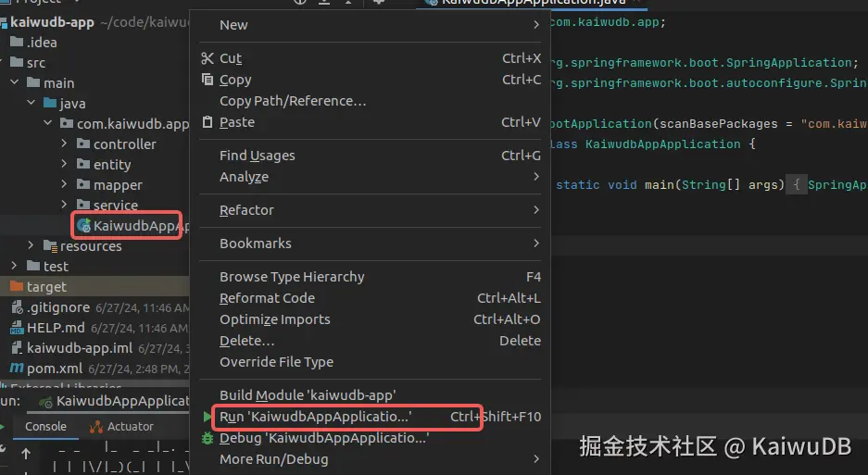Viewport: 868px width, 475px height.
Task: Choose Optimize Imports entry
Action: [x=370, y=319]
